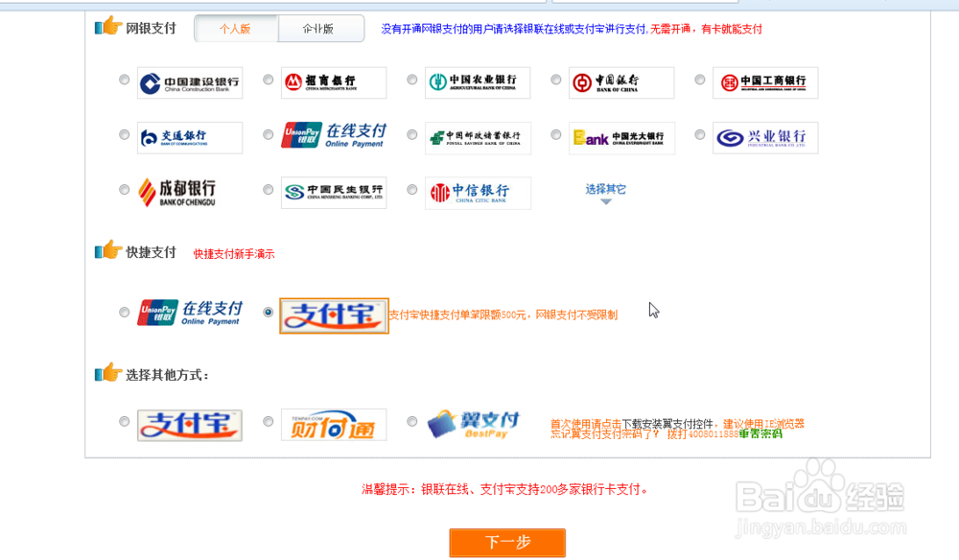The image size is (959, 560).
Task: Click the 下载安装翼支付控件 link
Action: pos(667,424)
